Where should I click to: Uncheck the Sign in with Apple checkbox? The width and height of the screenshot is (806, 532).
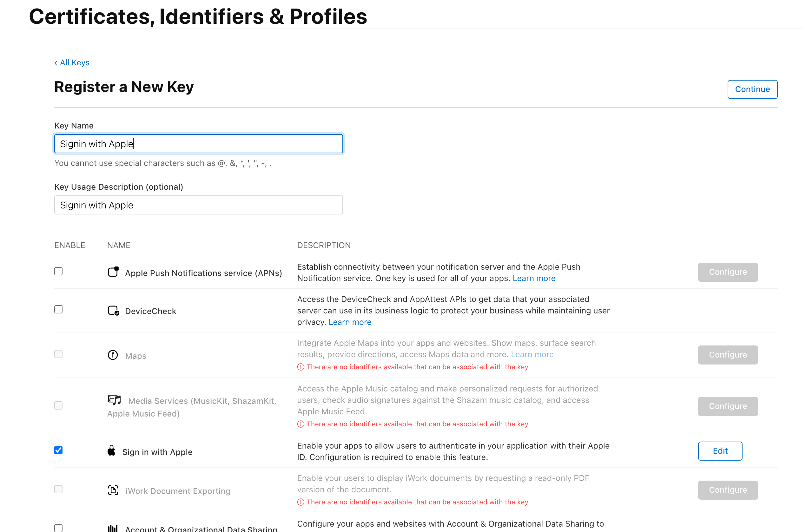(58, 450)
